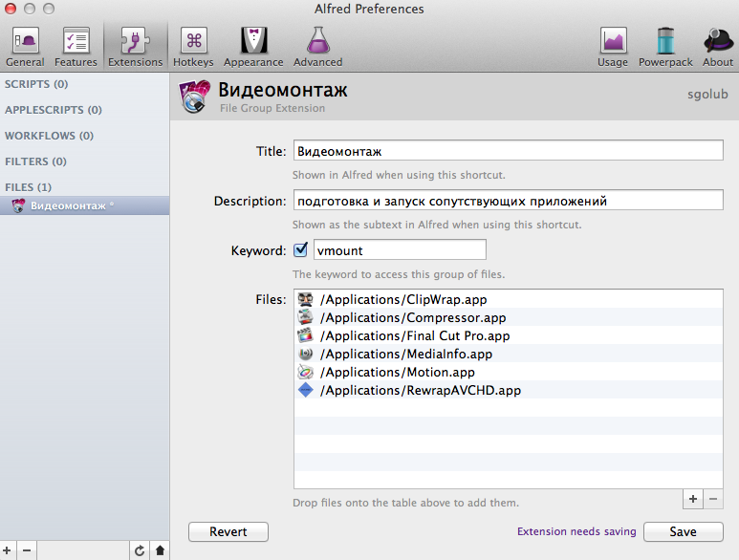Click the RewrapAVCHD.app file icon

point(305,390)
